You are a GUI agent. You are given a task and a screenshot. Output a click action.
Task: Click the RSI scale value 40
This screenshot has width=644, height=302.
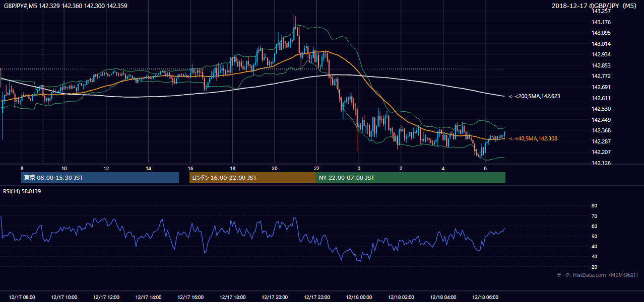[x=594, y=247]
